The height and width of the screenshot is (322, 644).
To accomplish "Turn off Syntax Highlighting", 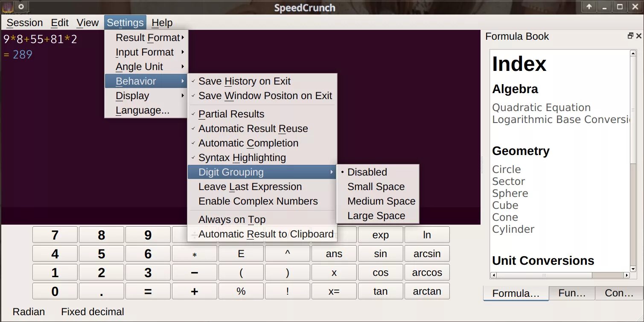I will pos(262,158).
